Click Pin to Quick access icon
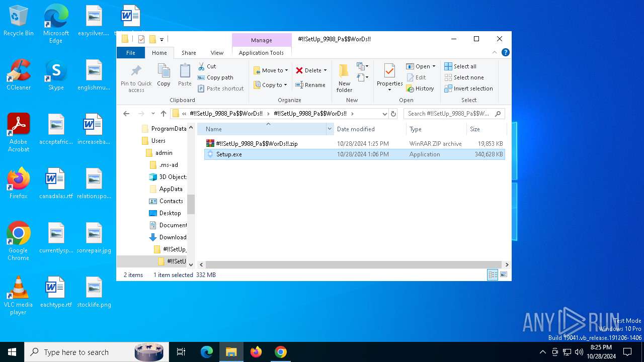 [136, 78]
